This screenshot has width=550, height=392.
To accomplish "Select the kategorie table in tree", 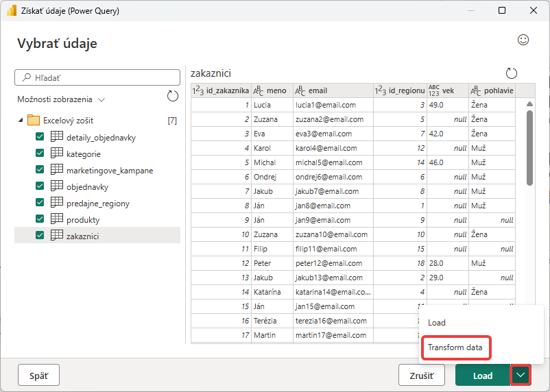I will pyautogui.click(x=84, y=154).
